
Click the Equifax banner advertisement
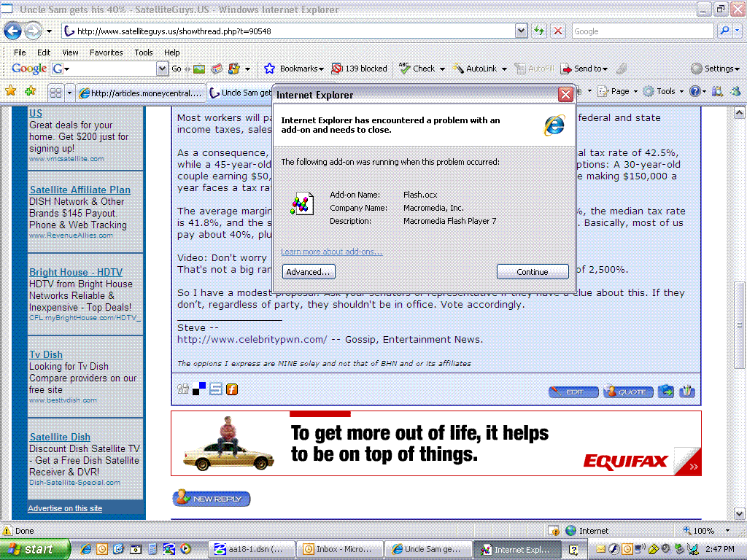tap(436, 443)
